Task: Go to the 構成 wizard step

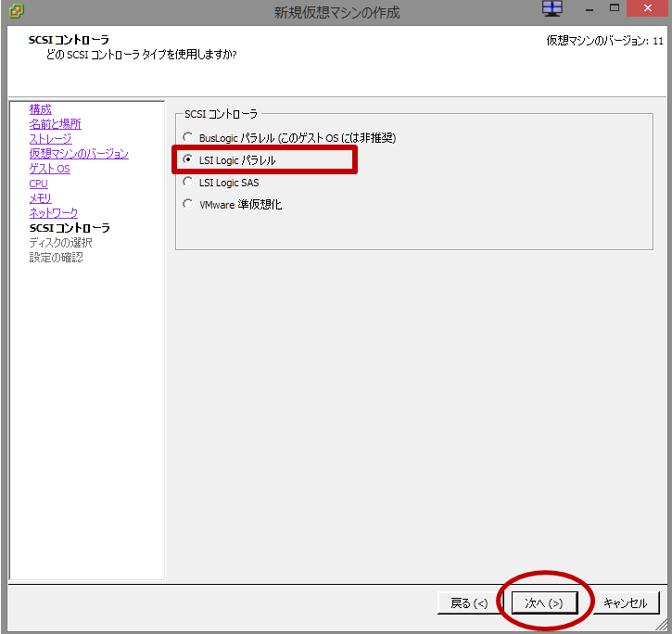Action: point(40,109)
